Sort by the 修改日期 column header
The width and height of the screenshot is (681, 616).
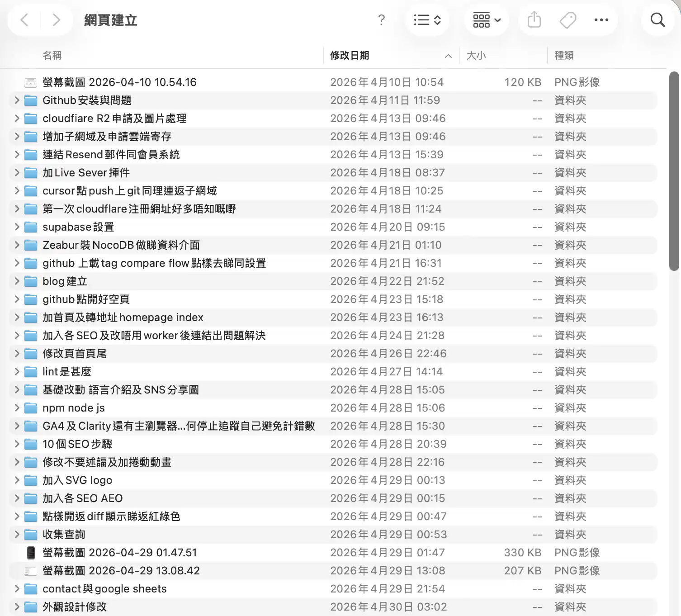[350, 55]
